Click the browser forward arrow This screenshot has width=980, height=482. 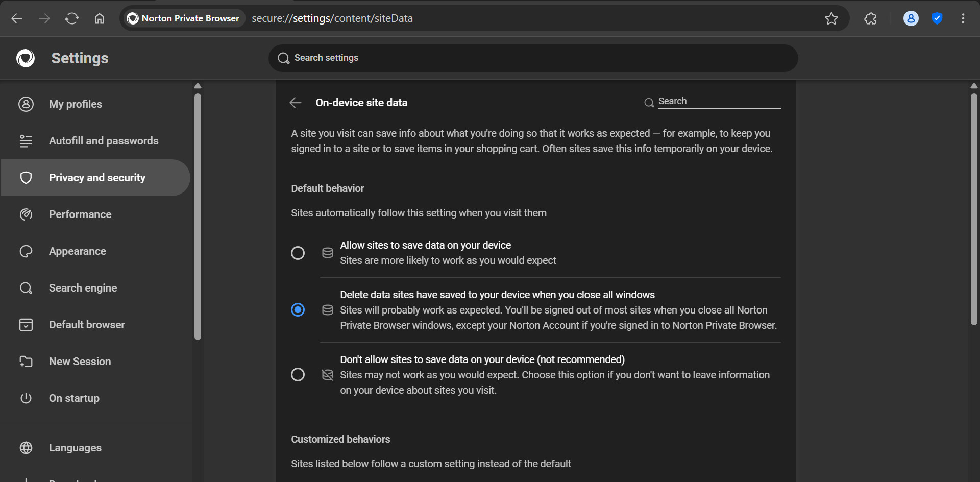click(44, 18)
